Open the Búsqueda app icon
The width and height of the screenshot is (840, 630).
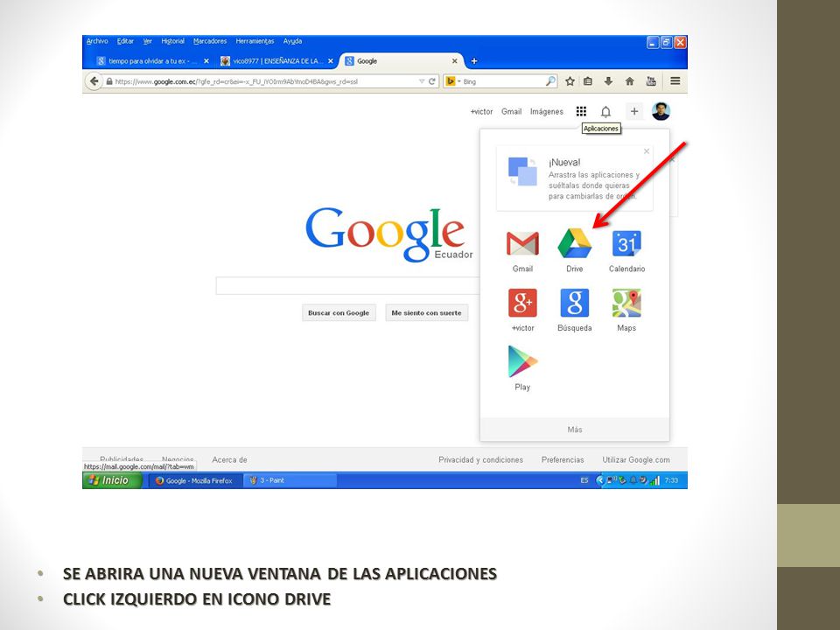(574, 303)
